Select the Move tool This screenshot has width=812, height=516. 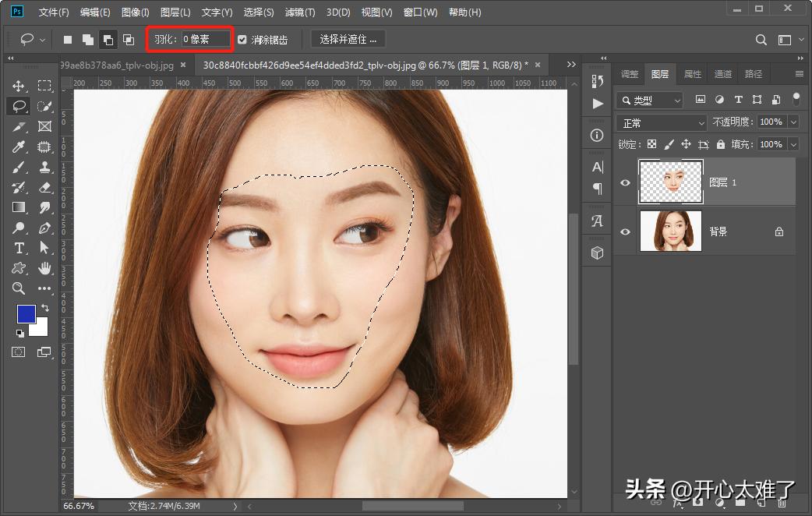18,86
